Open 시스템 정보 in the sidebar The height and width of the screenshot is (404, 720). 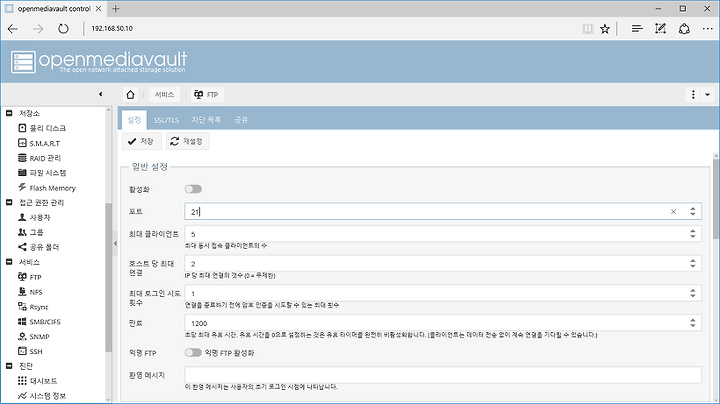[x=42, y=396]
